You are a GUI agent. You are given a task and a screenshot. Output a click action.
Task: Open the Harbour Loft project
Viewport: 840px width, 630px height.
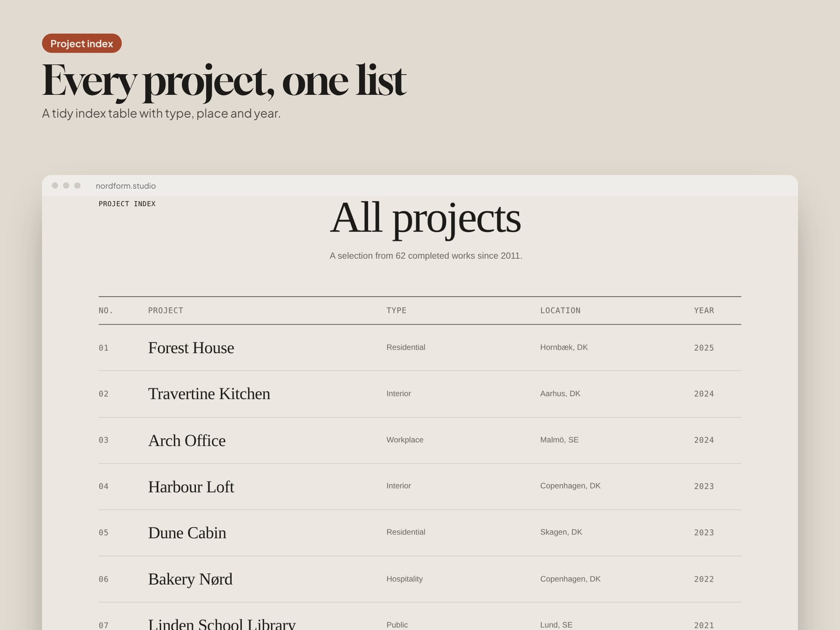point(191,487)
